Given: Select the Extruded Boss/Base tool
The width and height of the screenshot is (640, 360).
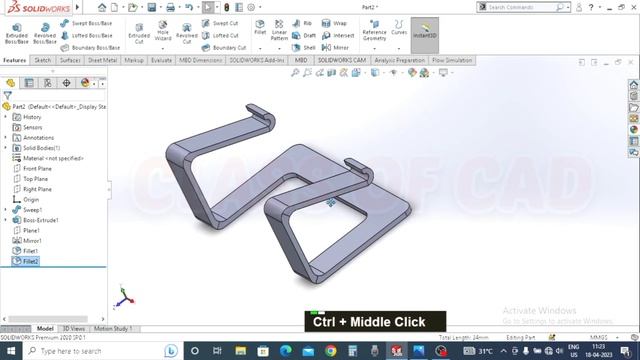Looking at the screenshot, I should (x=17, y=33).
